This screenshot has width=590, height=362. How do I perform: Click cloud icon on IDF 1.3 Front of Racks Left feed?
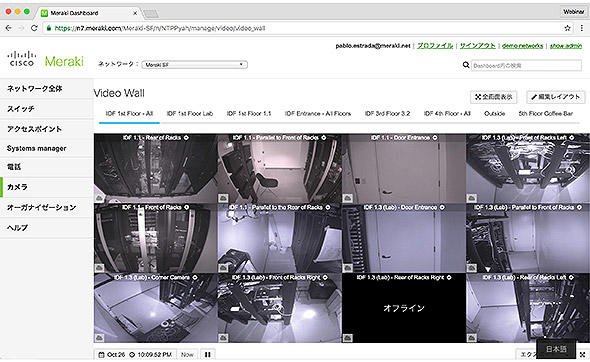pos(472,198)
